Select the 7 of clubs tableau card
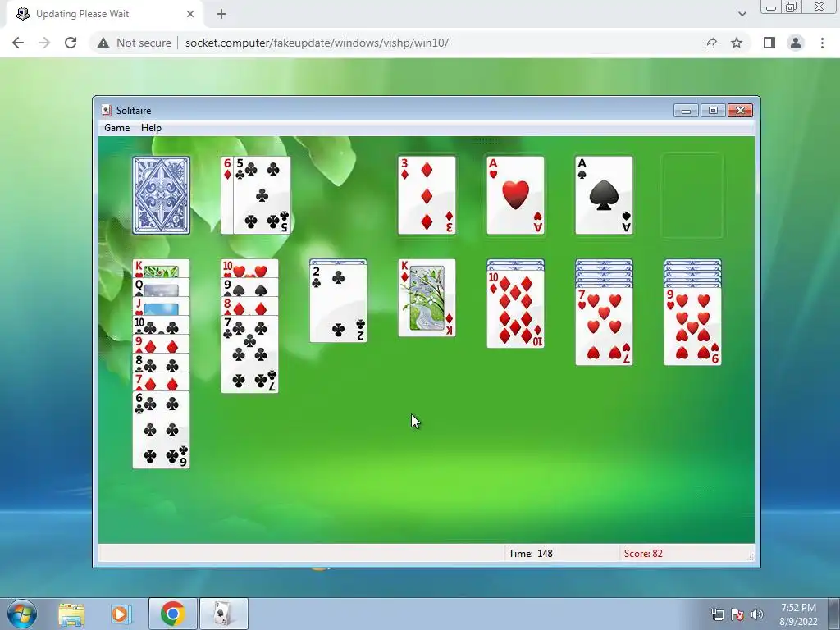Screen dimensions: 840x630 click(249, 354)
